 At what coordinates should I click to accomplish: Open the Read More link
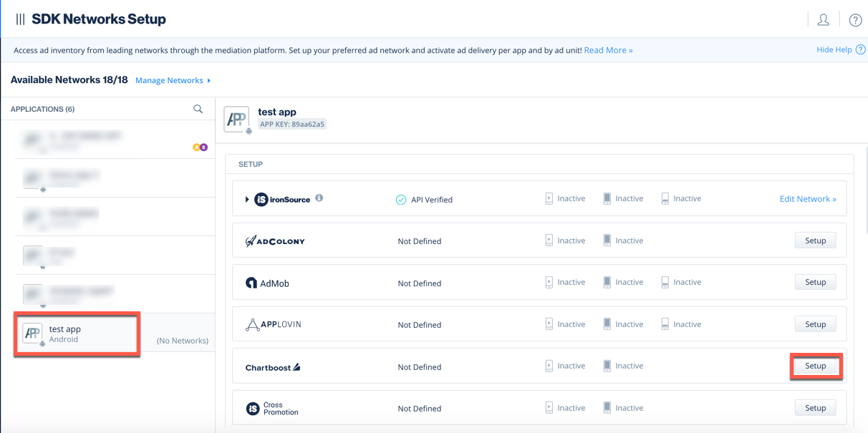(x=607, y=49)
